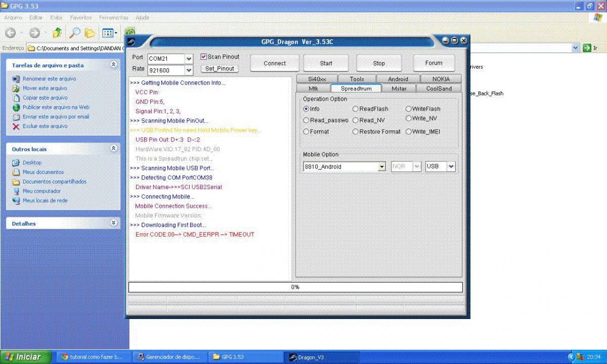Click the Windows Iniciar start button
The image size is (607, 364).
[27, 357]
